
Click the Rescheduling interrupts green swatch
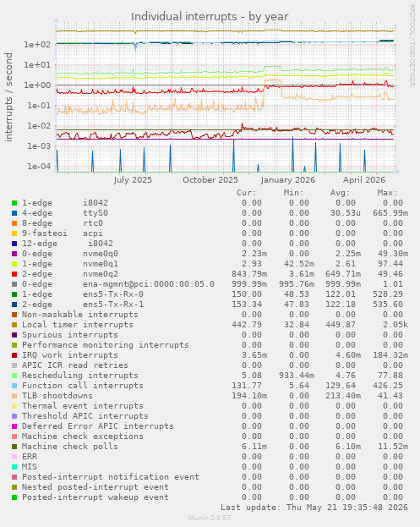coord(14,376)
